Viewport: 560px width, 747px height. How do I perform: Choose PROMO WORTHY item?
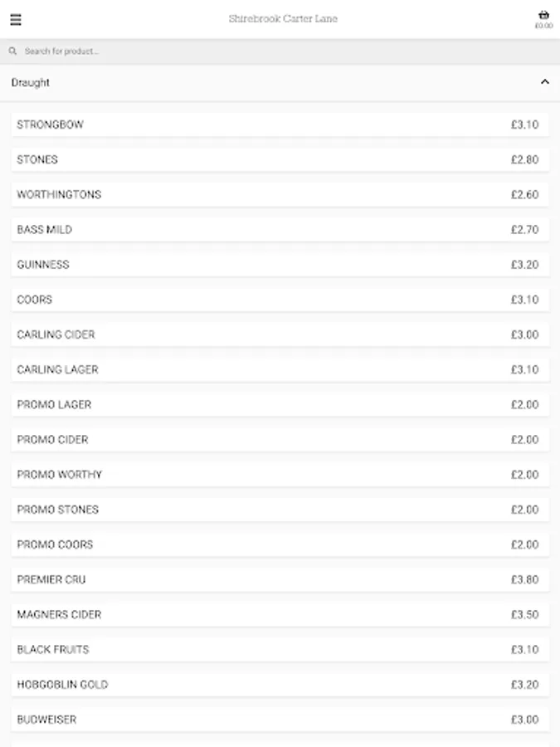coord(280,475)
